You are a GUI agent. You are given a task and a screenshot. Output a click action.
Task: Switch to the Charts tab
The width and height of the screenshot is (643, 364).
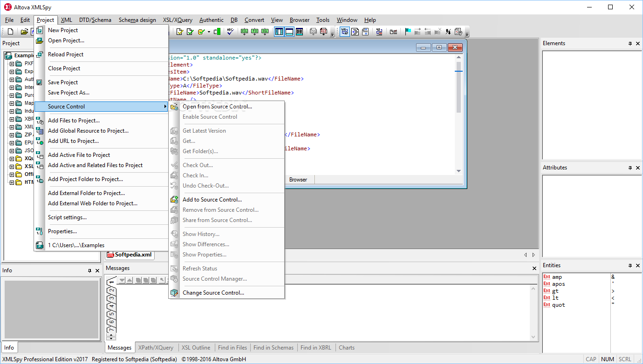pyautogui.click(x=347, y=348)
